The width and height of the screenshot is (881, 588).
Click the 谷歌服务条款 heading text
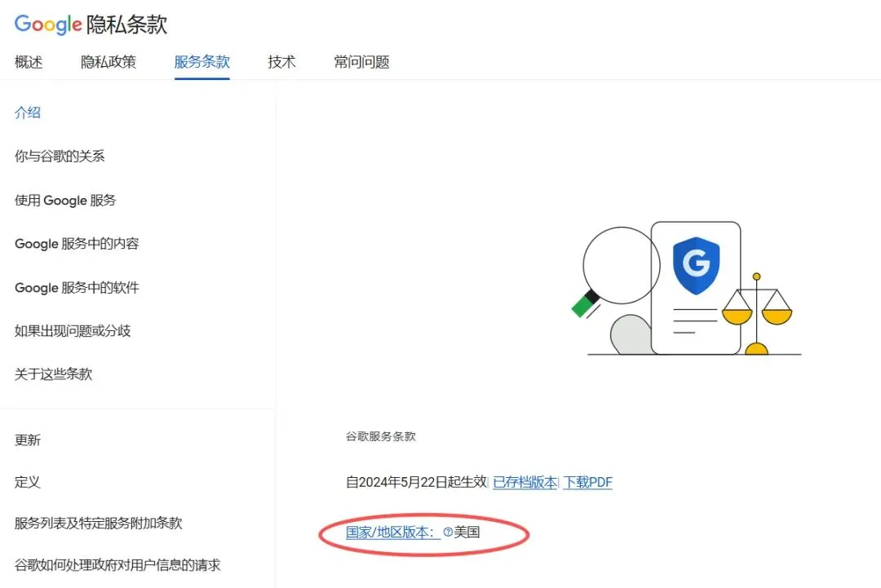pyautogui.click(x=381, y=436)
